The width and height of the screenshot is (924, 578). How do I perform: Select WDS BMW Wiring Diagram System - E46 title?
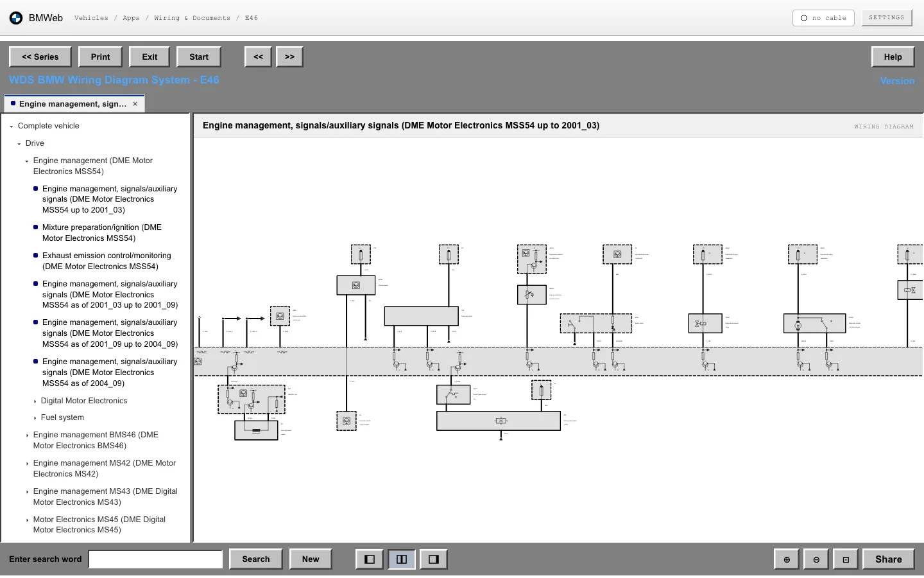click(114, 80)
